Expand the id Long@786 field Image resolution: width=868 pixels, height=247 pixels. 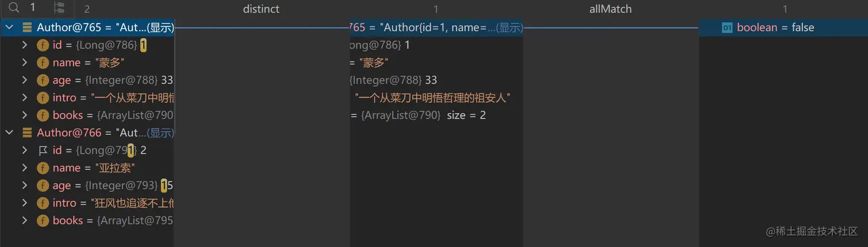[x=25, y=45]
